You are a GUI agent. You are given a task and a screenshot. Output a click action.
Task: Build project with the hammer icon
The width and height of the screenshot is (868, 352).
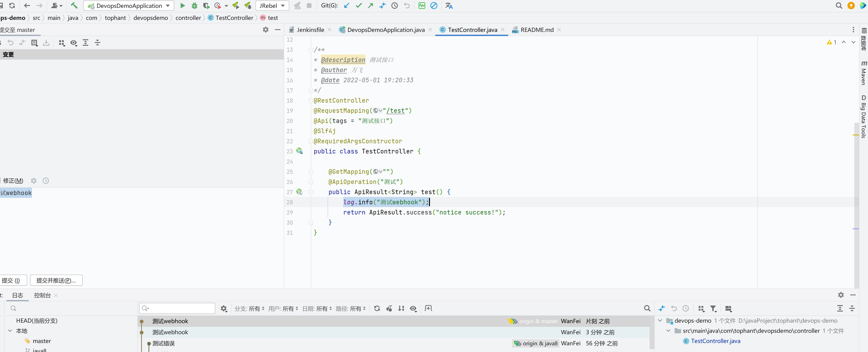click(74, 6)
